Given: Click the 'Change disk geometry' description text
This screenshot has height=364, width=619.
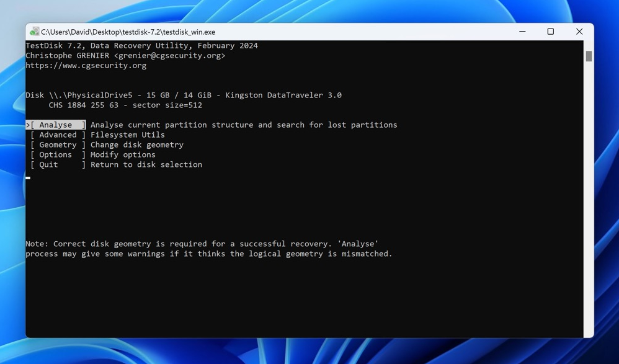Looking at the screenshot, I should (137, 144).
